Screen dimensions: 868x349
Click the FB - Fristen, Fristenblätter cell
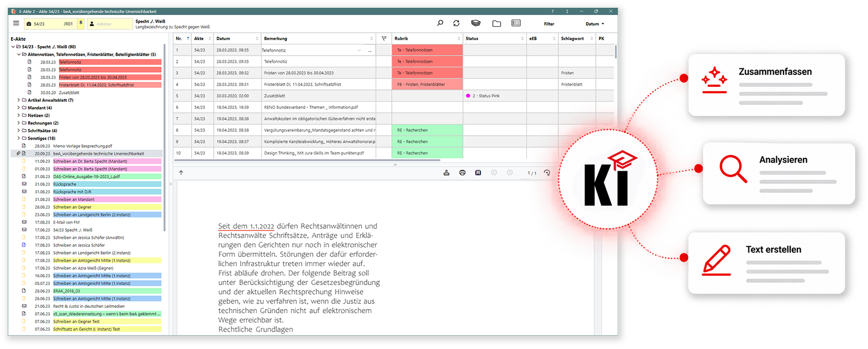(x=427, y=84)
